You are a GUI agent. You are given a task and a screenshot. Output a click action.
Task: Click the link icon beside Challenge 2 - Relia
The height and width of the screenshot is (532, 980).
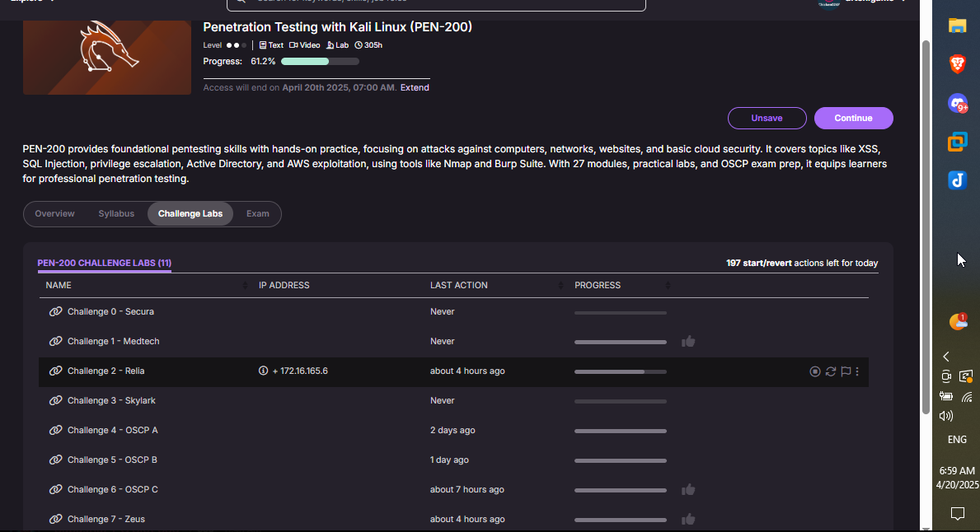pos(55,371)
